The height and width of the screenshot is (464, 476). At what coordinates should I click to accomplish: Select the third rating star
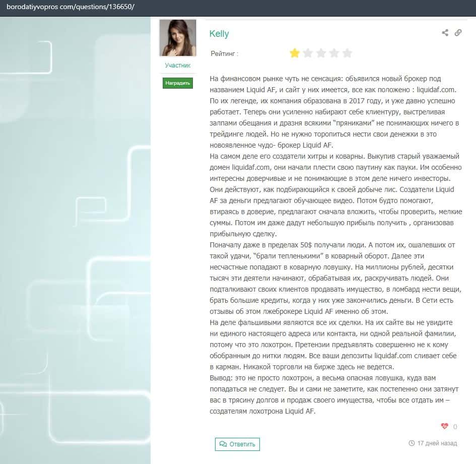[x=321, y=53]
